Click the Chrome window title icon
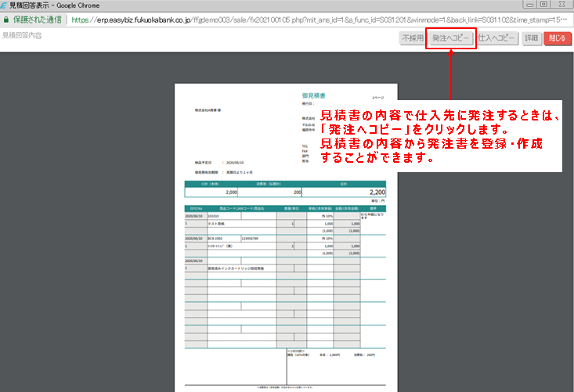 4,5
